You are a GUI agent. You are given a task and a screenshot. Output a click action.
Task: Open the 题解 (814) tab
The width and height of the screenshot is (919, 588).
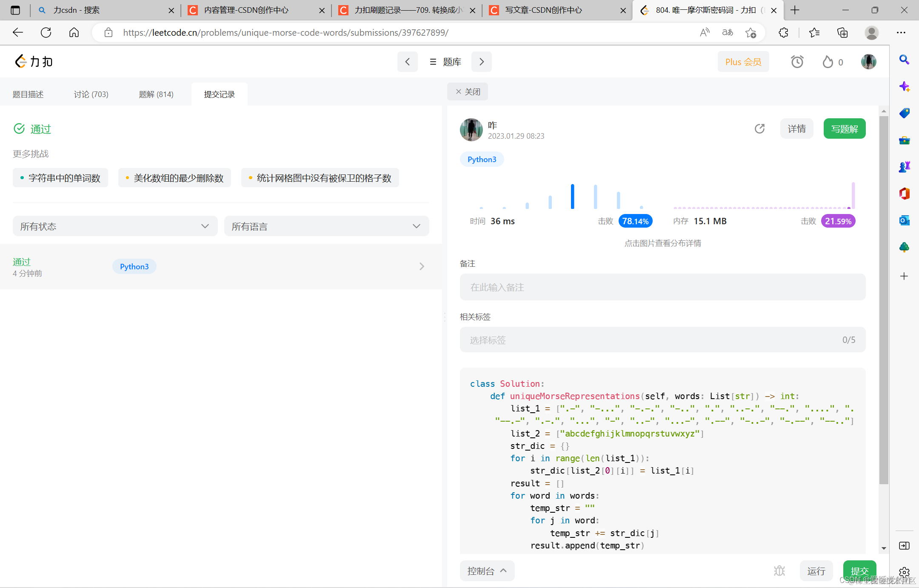coord(156,94)
